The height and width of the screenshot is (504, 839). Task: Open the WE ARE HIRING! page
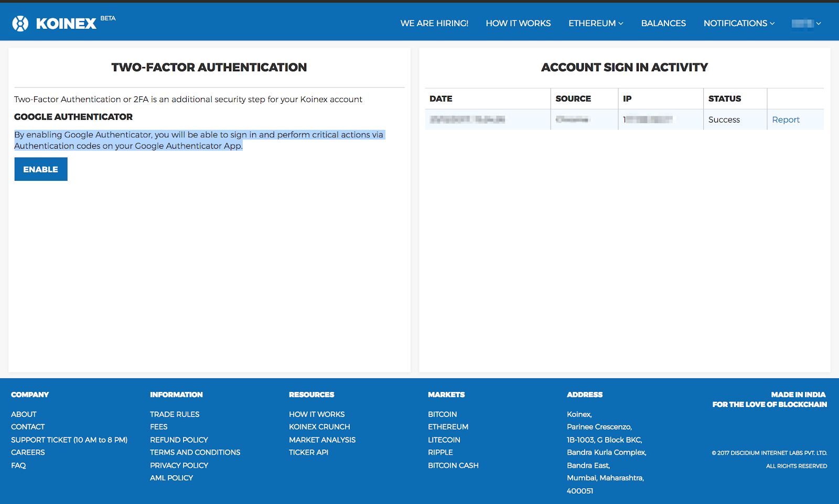pos(434,24)
